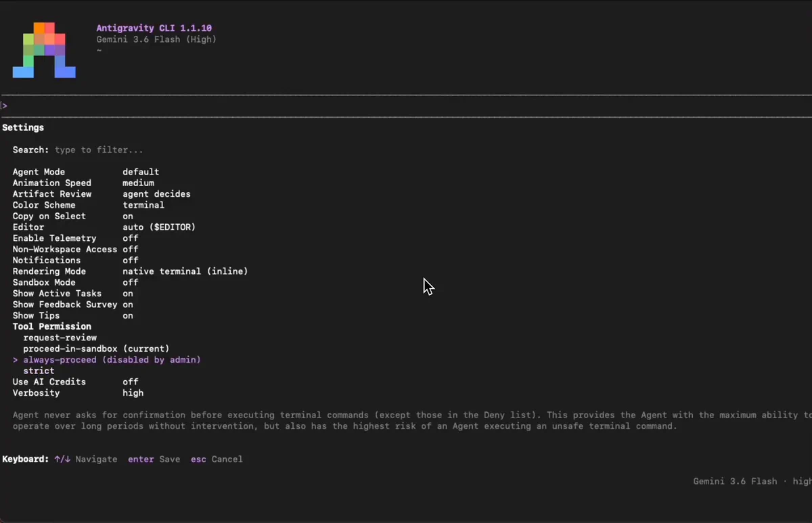Screen dimensions: 812x523
Task: Toggle Show Active Tasks setting
Action: (x=73, y=294)
